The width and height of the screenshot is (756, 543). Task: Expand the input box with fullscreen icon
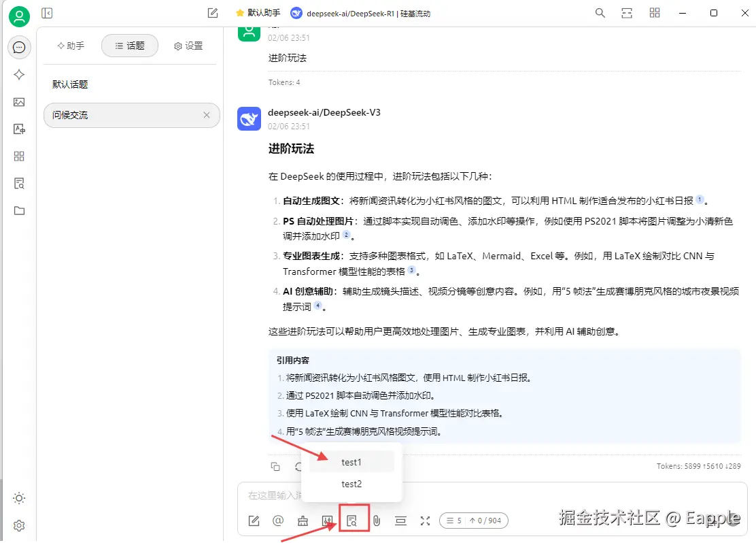[x=425, y=521]
